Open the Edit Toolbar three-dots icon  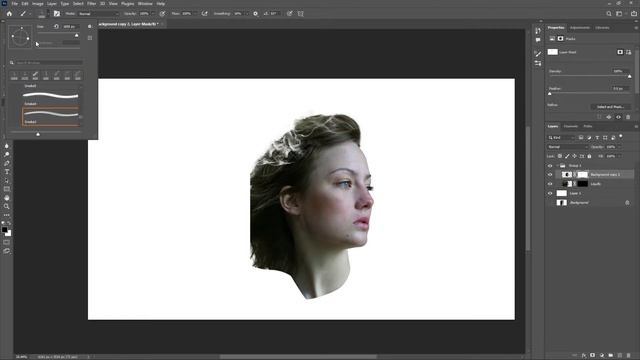pyautogui.click(x=7, y=215)
